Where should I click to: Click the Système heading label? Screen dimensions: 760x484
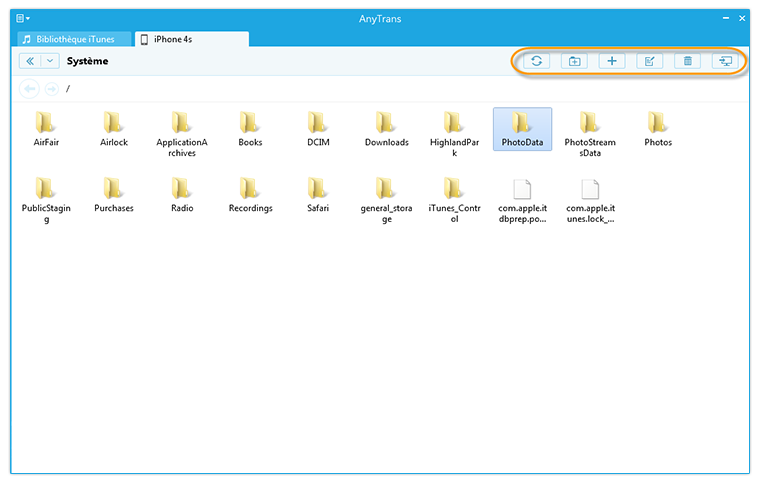pyautogui.click(x=87, y=61)
